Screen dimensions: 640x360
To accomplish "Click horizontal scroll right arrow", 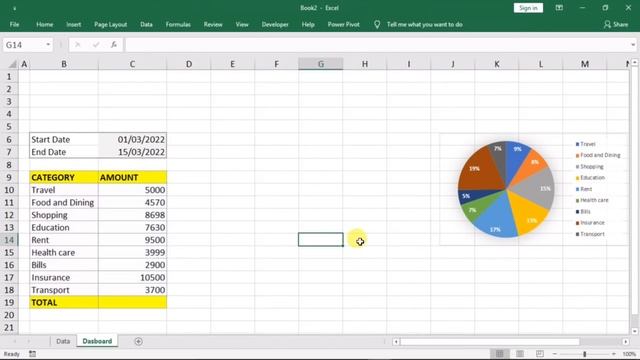I will point(626,342).
